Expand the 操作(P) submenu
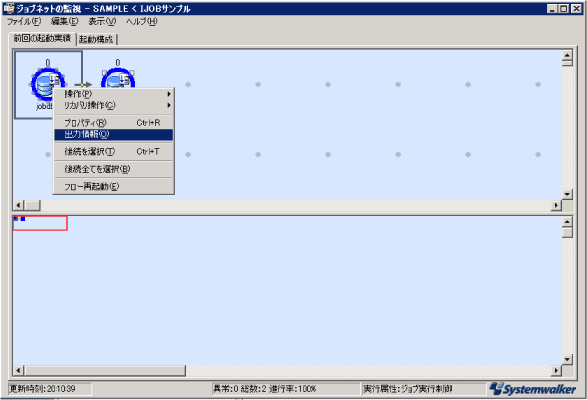The height and width of the screenshot is (400, 587). [x=113, y=94]
